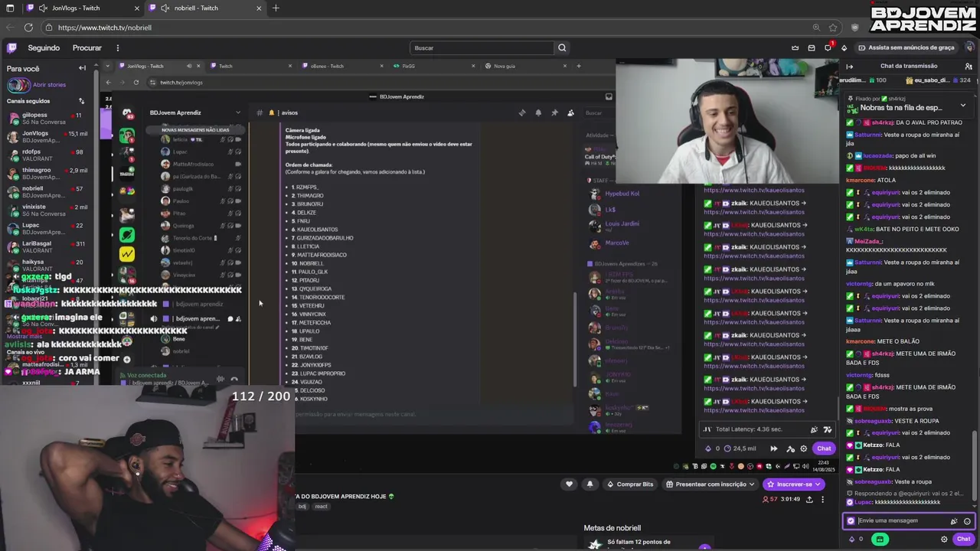Bookmark this page with the star icon
Viewport: 980px width, 551px height.
[x=833, y=28]
